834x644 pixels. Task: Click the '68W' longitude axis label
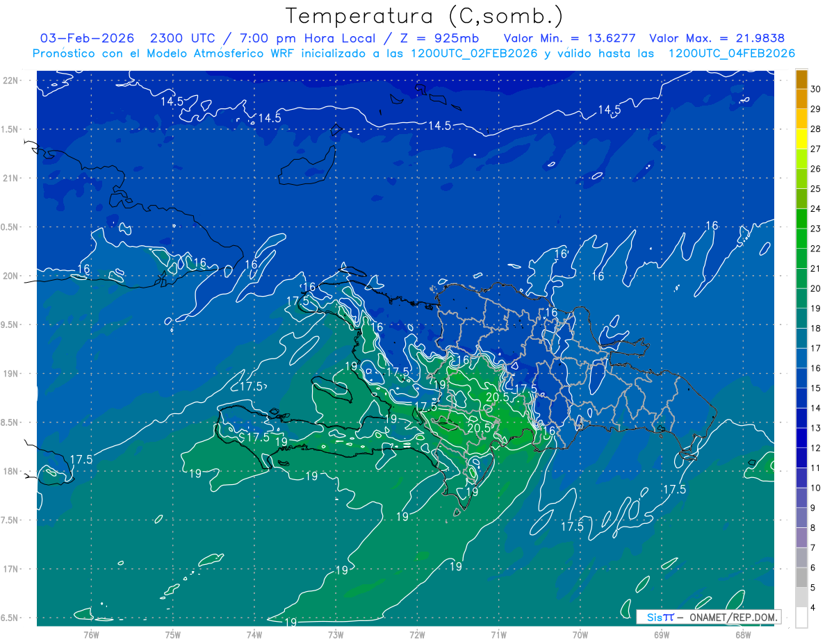(x=742, y=634)
